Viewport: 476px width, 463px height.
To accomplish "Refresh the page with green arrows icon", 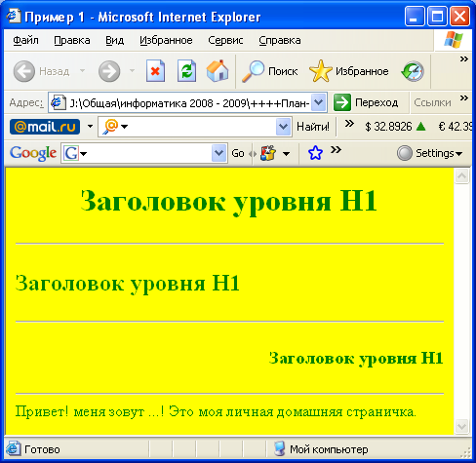I will click(x=186, y=70).
